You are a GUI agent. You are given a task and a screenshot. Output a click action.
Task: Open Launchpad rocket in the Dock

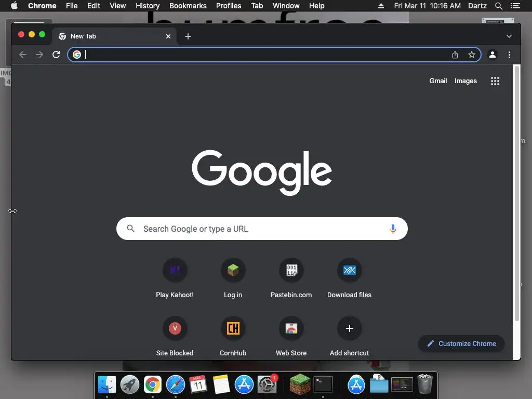point(129,384)
